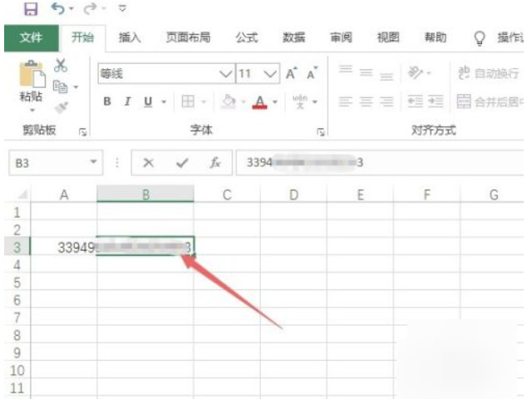The height and width of the screenshot is (399, 532).
Task: Click the Cancel X button in formula bar
Action: click(148, 163)
